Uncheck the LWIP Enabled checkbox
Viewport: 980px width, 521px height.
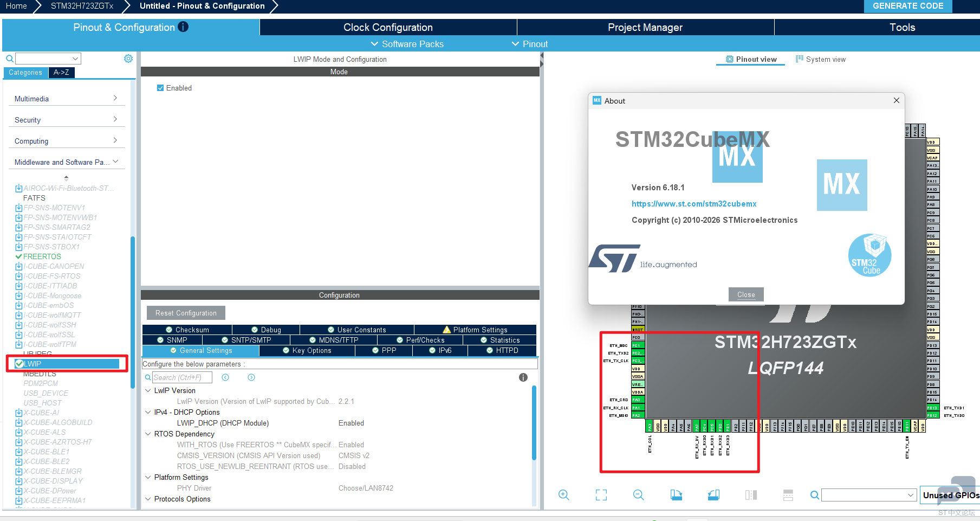tap(160, 88)
